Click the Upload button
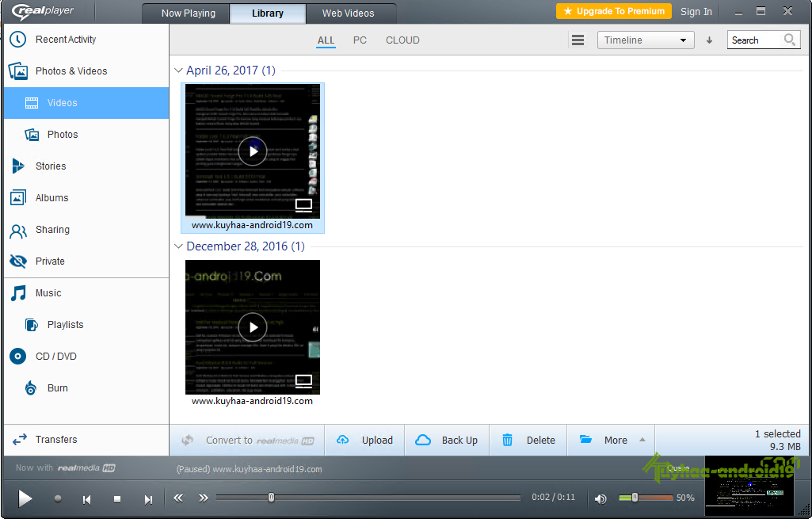The width and height of the screenshot is (812, 519). (364, 441)
